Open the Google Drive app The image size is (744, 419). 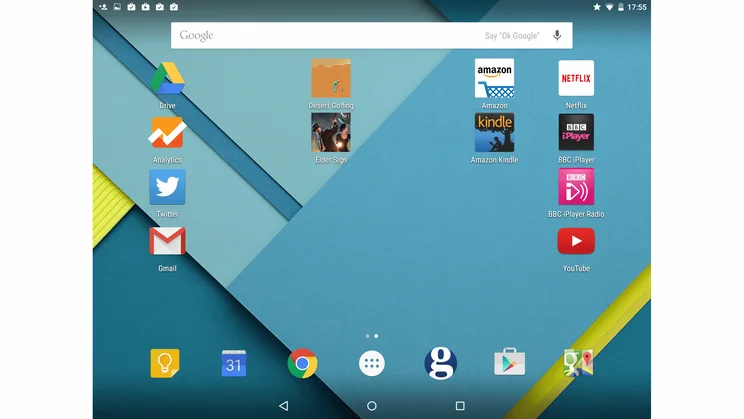pos(167,78)
